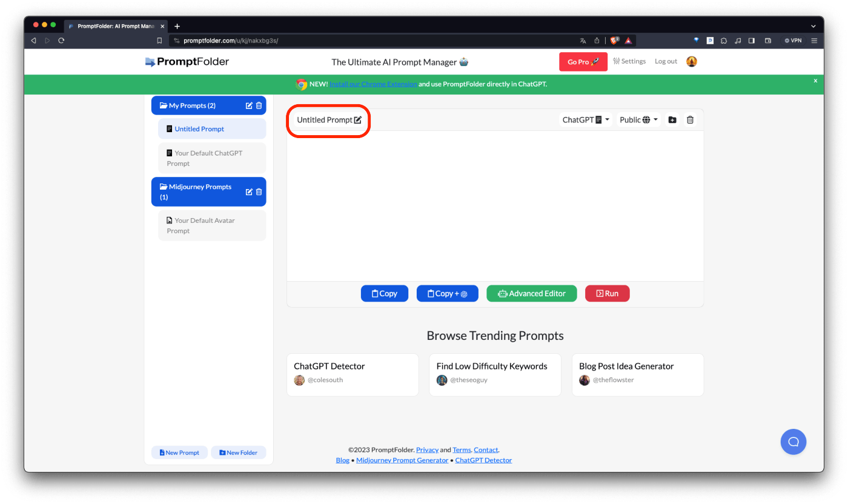Viewport: 848px width, 504px height.
Task: Click the PromptFolder logo
Action: 187,62
